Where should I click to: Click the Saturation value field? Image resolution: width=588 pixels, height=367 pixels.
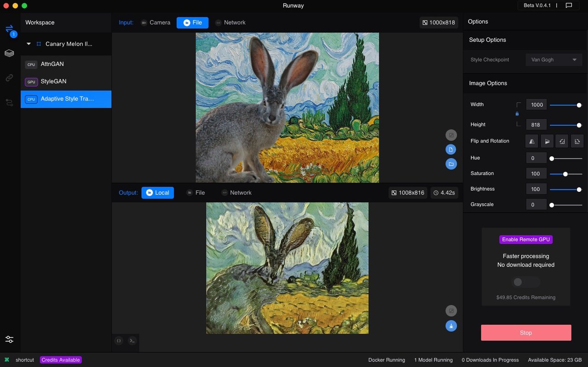click(x=537, y=174)
